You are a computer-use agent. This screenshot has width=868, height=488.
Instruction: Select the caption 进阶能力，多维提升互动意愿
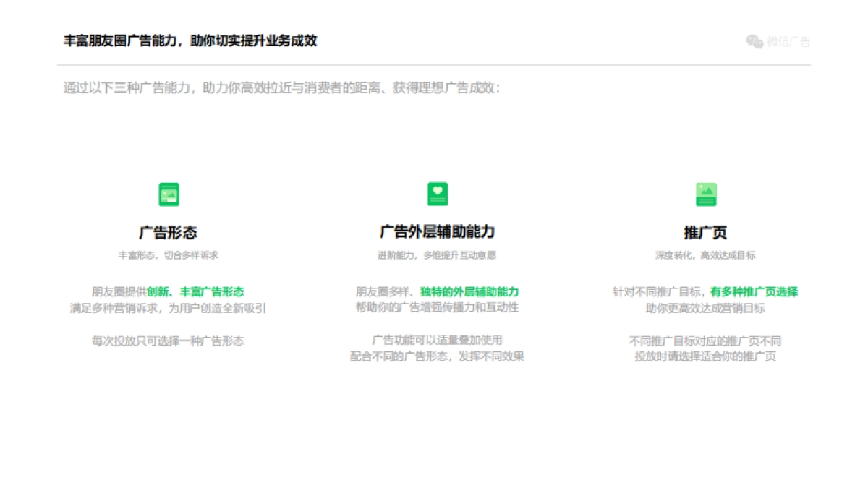point(437,254)
